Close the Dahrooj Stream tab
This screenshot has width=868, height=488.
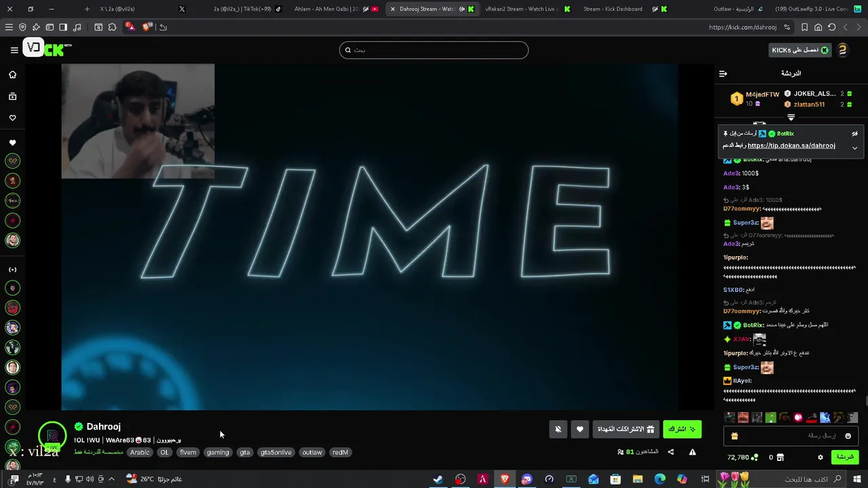point(393,9)
